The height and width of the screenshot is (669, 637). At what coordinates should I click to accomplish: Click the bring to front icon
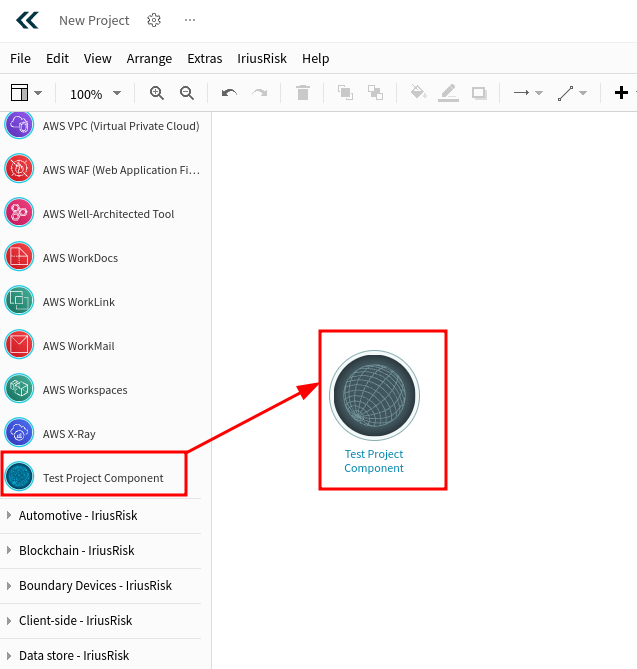click(345, 93)
